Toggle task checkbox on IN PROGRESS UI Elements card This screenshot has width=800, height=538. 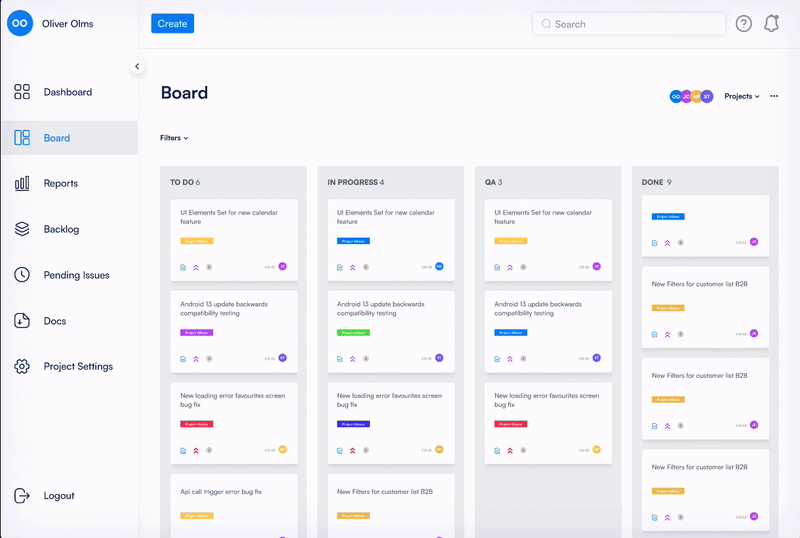(340, 267)
